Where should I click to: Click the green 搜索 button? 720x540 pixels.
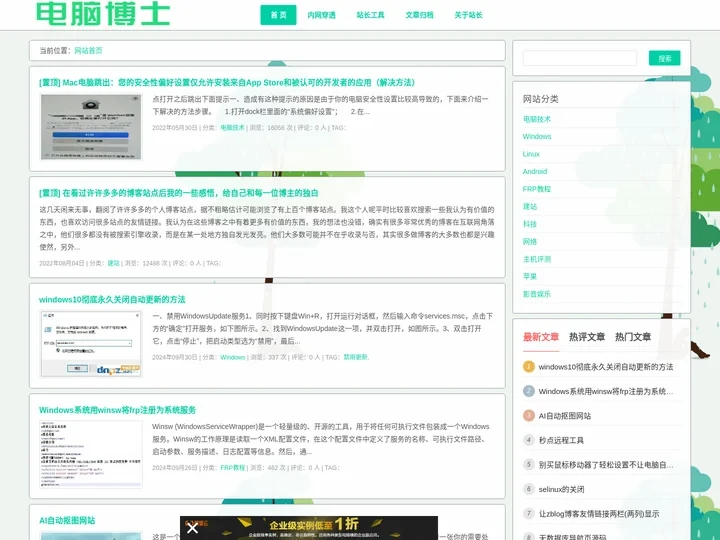(x=664, y=58)
